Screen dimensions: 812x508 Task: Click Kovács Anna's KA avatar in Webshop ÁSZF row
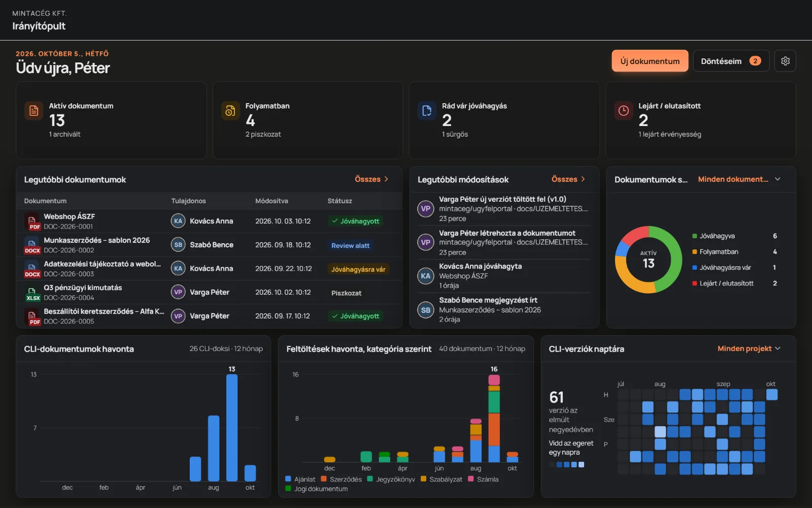pyautogui.click(x=178, y=221)
